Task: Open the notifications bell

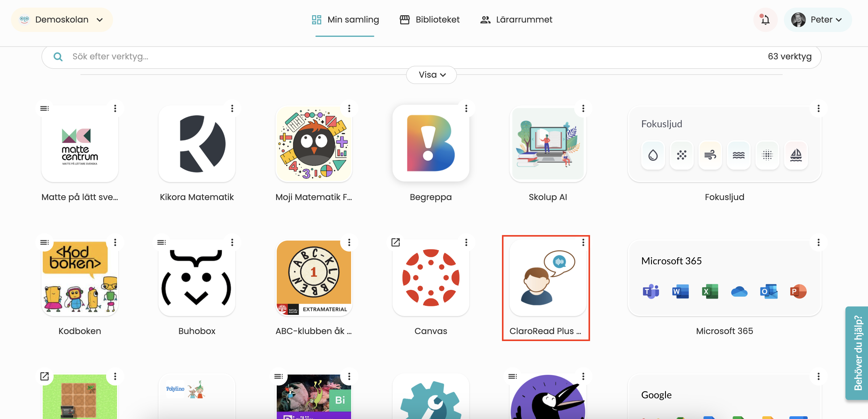Action: point(765,19)
